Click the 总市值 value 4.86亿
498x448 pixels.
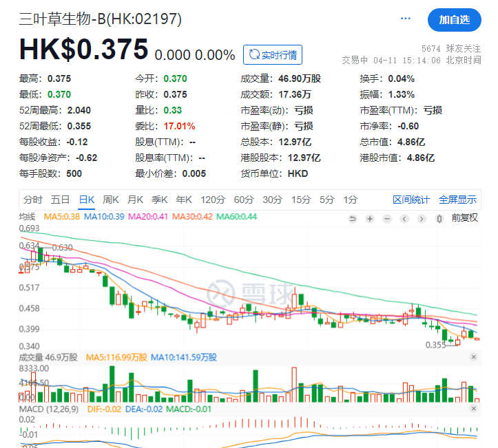[x=411, y=142]
